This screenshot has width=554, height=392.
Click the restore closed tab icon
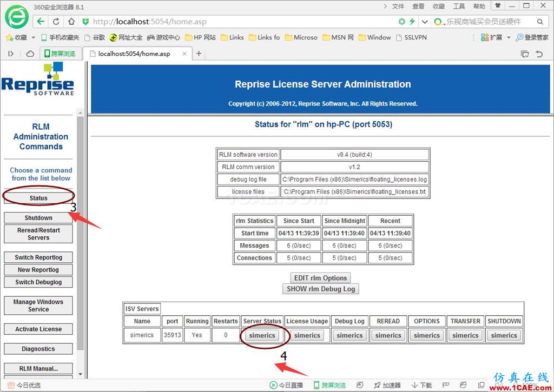coord(539,54)
